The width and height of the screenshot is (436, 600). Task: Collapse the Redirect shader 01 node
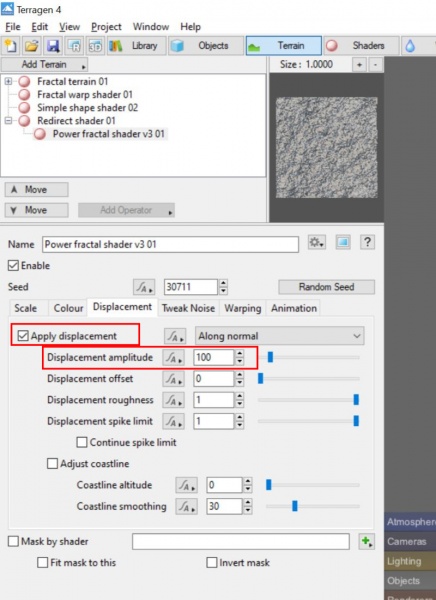[x=8, y=121]
